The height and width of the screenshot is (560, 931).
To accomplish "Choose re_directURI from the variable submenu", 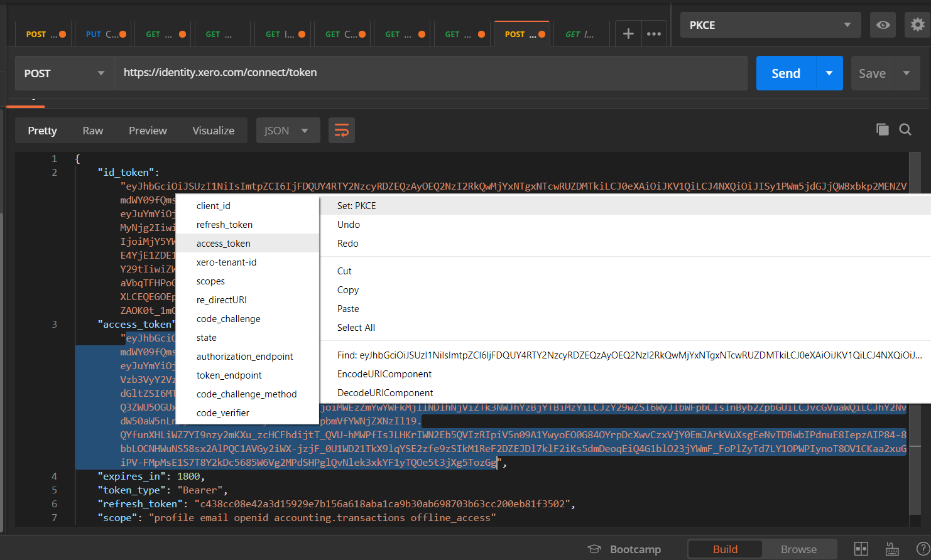I will (x=248, y=300).
